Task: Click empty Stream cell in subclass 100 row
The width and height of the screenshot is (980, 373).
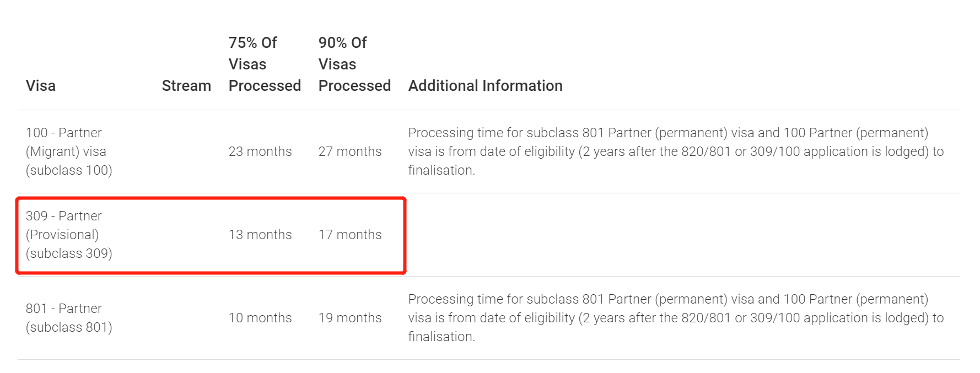Action: pyautogui.click(x=186, y=152)
